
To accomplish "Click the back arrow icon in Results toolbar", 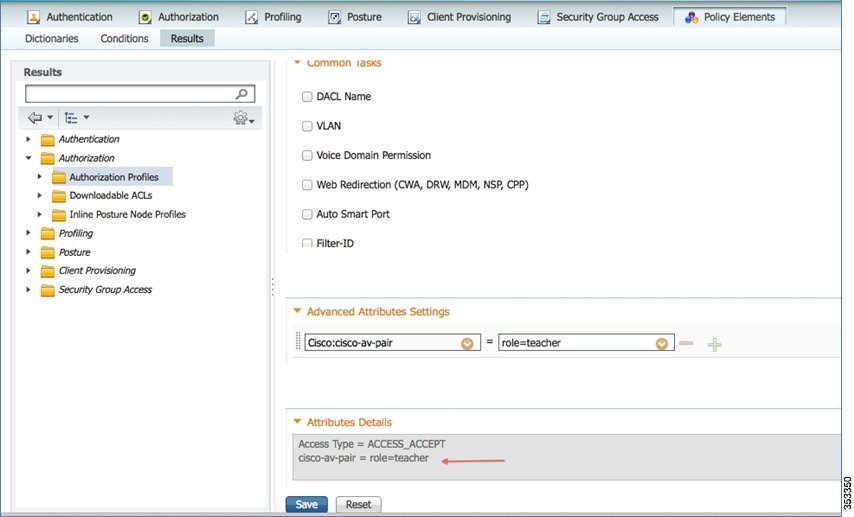I will (35, 117).
